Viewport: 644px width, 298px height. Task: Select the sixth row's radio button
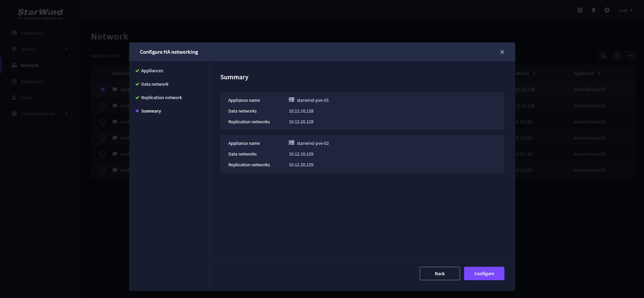click(x=103, y=170)
